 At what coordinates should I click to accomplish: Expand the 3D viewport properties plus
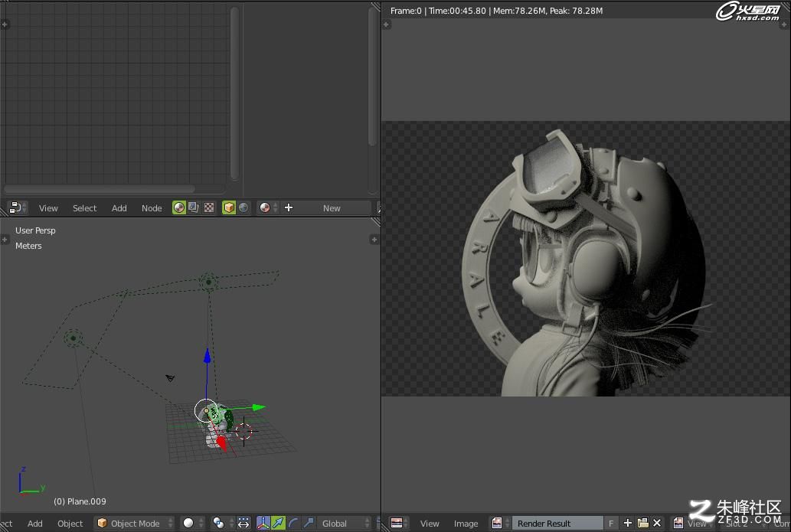(374, 240)
